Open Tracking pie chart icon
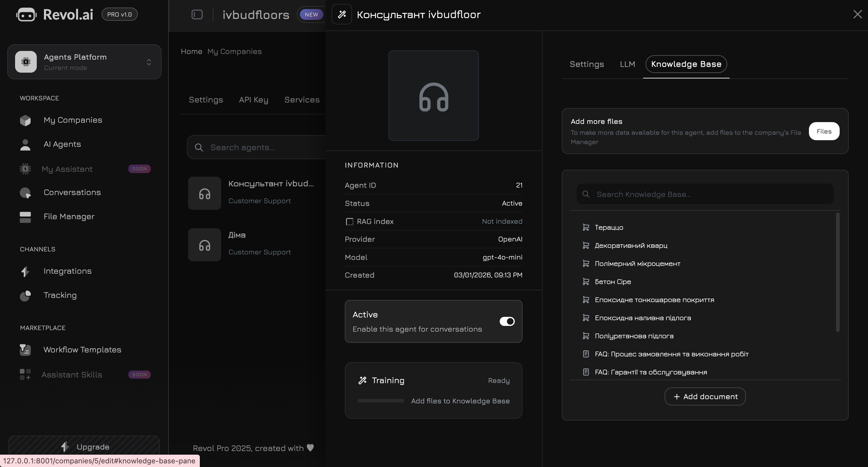 25,296
